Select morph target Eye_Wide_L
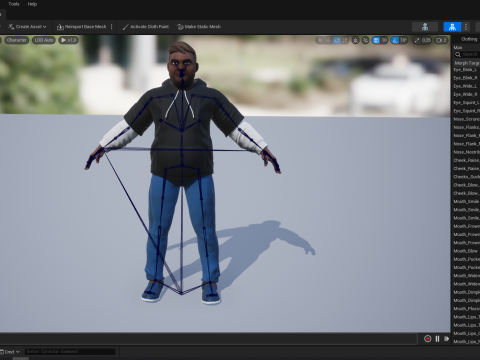The image size is (480, 360). point(466,86)
